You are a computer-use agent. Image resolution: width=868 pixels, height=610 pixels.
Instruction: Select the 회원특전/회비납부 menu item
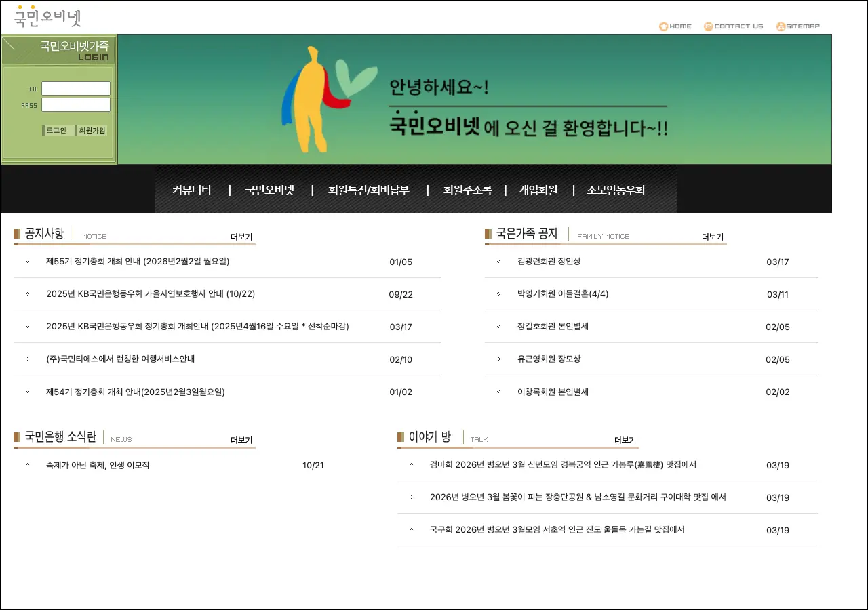tap(369, 190)
